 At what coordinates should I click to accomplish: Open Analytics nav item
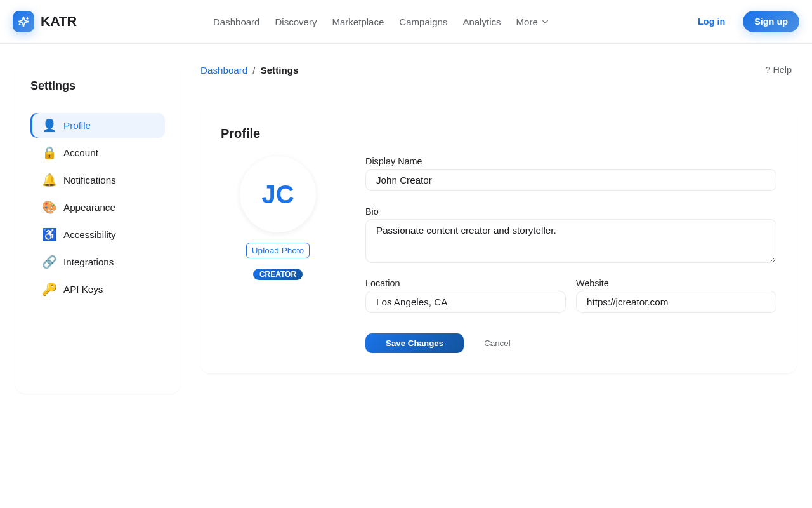point(481,22)
